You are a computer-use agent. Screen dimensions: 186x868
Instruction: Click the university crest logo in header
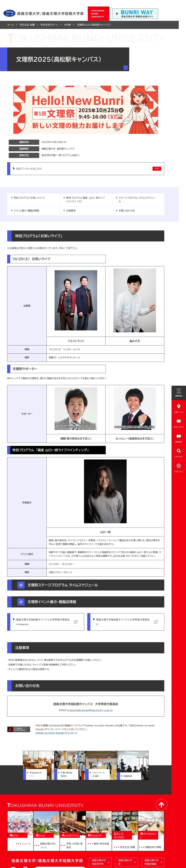coord(9,13)
